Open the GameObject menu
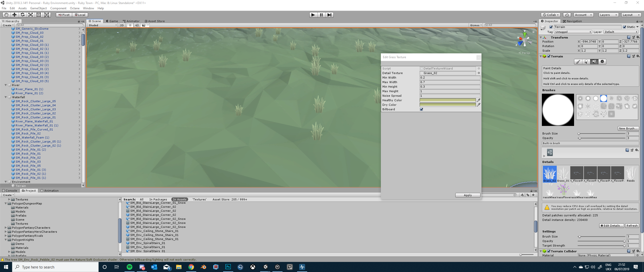 click(x=38, y=8)
